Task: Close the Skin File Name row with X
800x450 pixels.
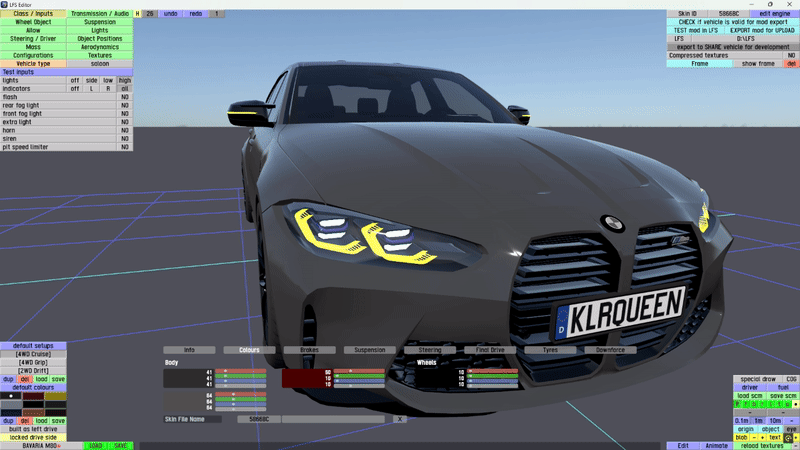Action: (399, 419)
